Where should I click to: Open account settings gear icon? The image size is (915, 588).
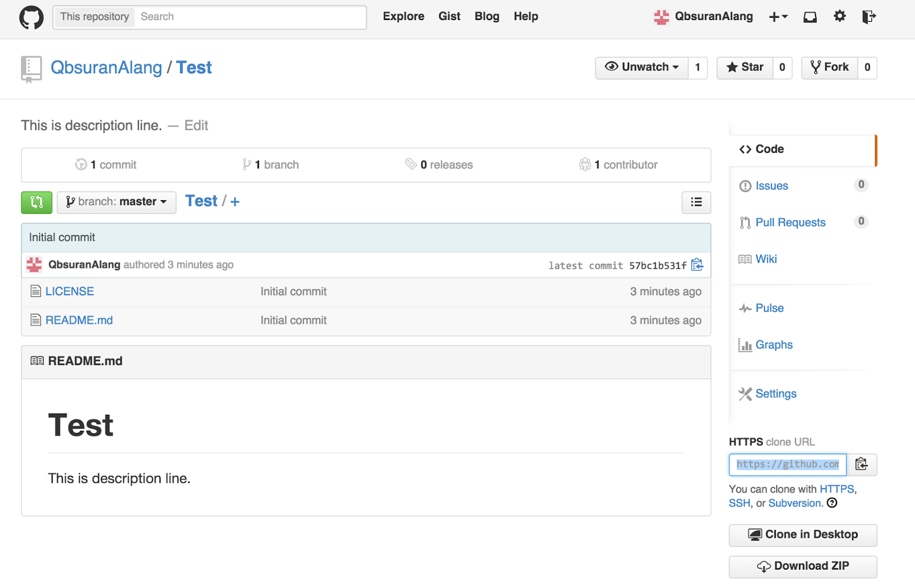coord(840,17)
